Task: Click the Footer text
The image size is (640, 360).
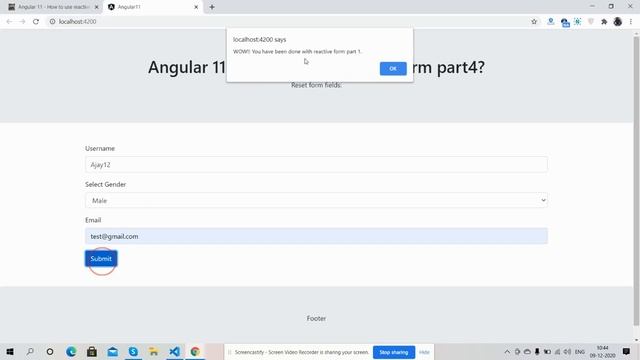Action: (316, 318)
